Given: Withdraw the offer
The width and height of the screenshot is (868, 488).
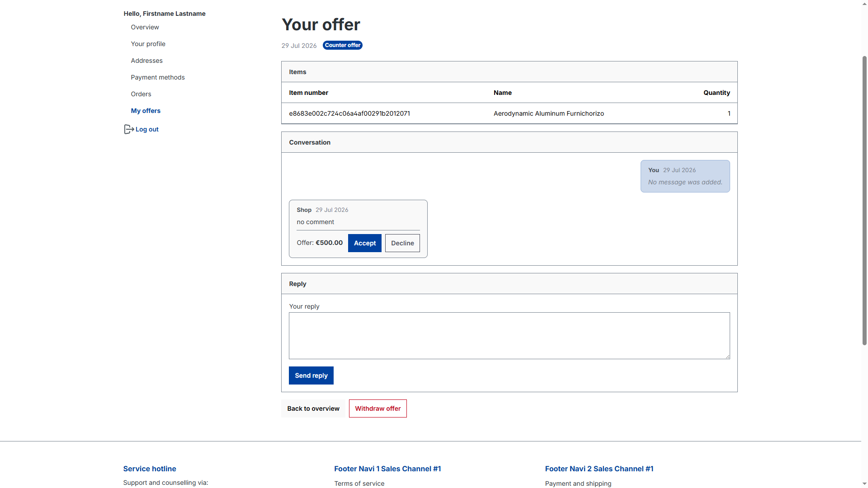Looking at the screenshot, I should click(378, 408).
